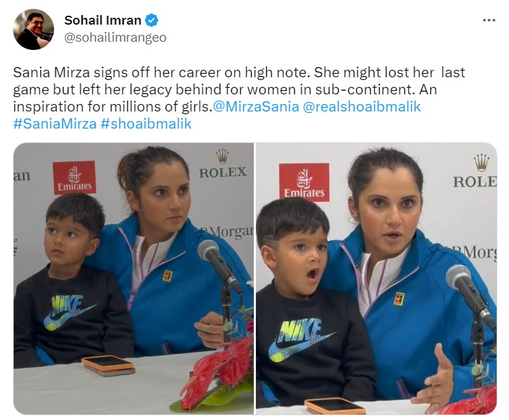Open the @sohailimrangeo handle link
This screenshot has width=509, height=420.
point(115,38)
